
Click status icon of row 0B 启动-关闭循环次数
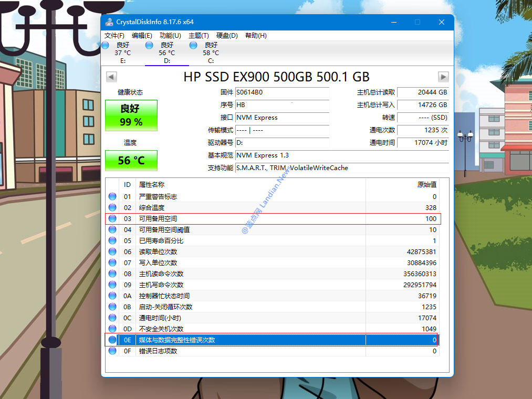point(112,307)
